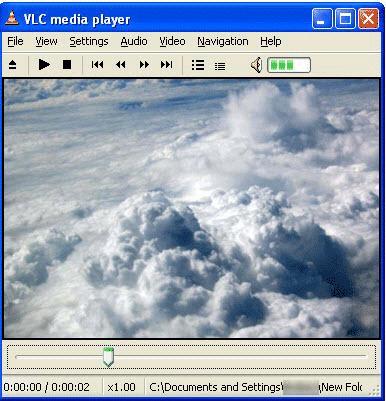Mute audio via the speaker icon
Image resolution: width=386 pixels, height=401 pixels.
(256, 65)
